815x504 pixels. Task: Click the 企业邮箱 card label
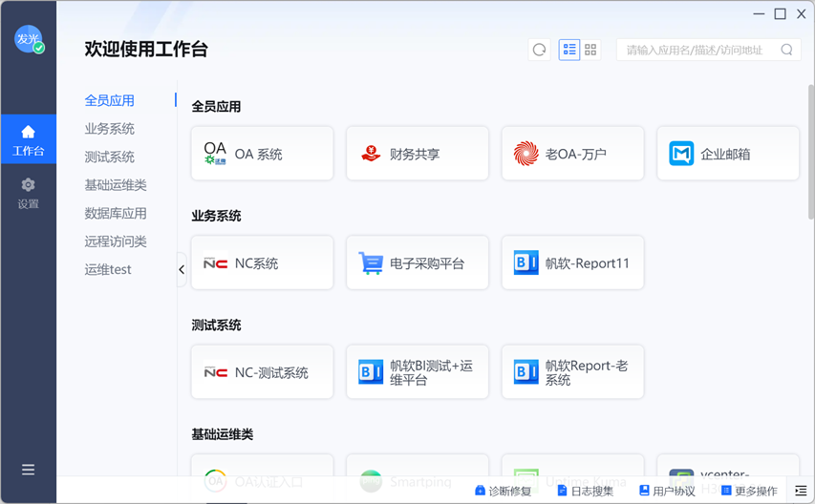point(725,154)
